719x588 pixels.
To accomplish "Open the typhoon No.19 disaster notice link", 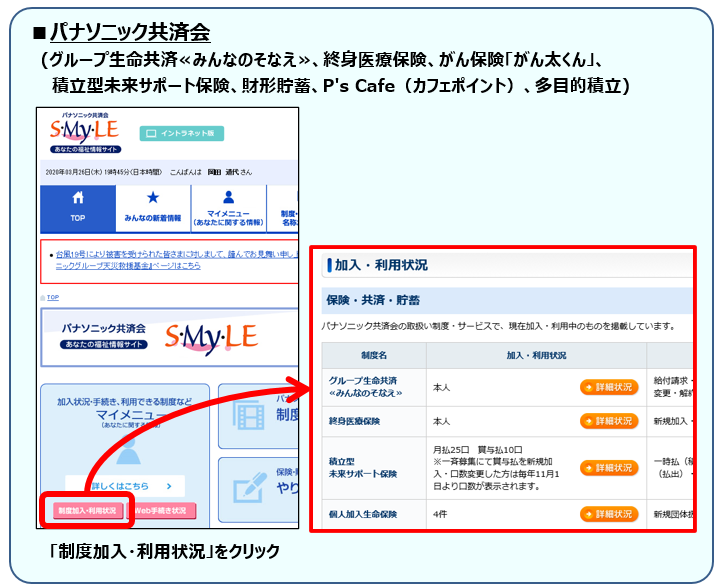I will pos(177,260).
